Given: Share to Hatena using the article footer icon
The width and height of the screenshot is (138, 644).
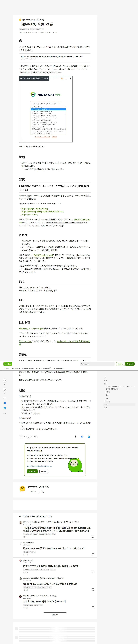Looking at the screenshot, I should [89, 437].
